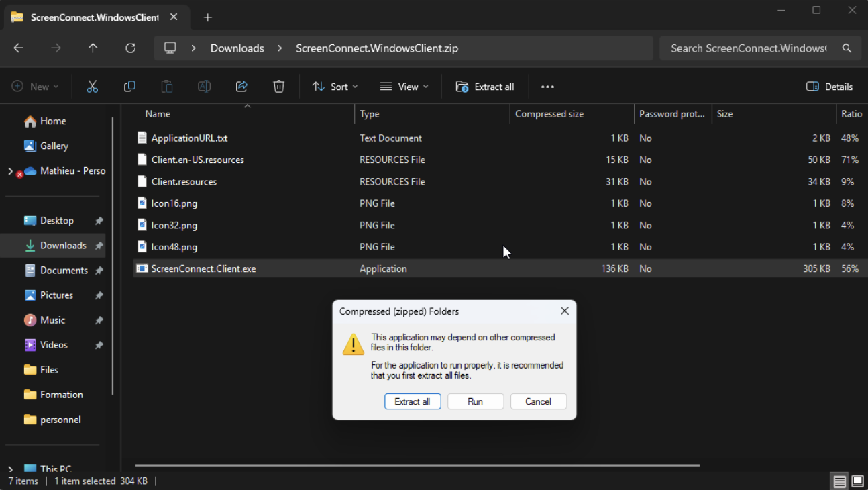
Task: Open the View layout dropdown
Action: 404,86
